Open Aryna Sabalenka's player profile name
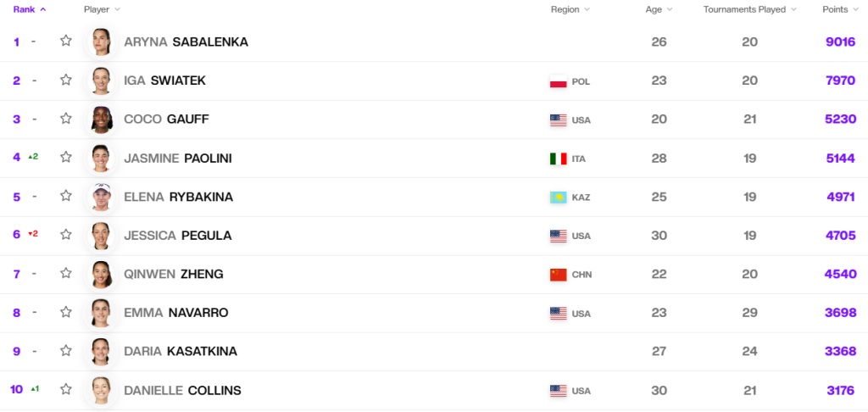 coord(186,42)
